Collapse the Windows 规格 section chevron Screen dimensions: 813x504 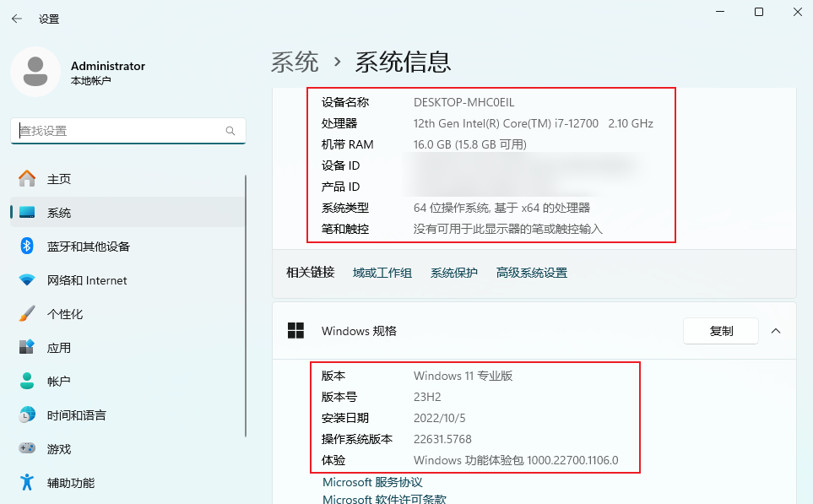click(x=776, y=331)
